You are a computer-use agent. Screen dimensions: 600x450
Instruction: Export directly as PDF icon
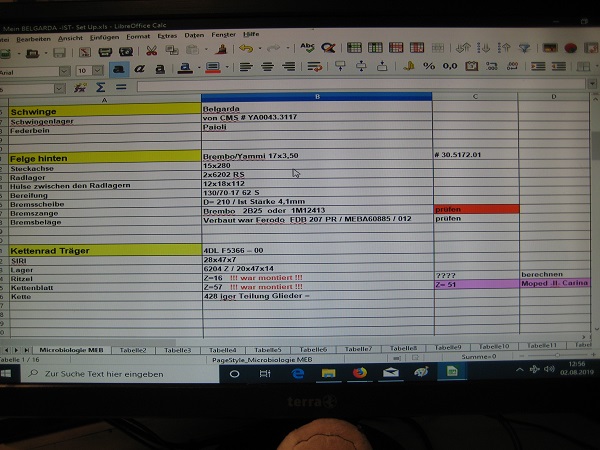85,52
